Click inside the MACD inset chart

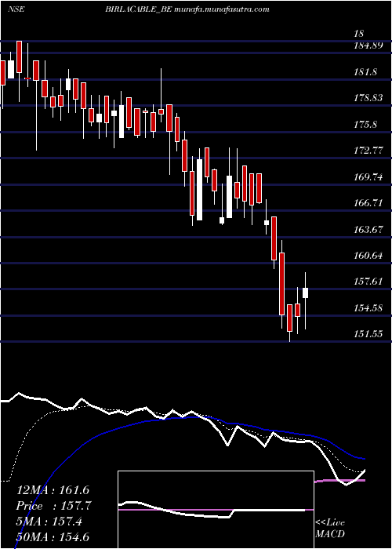tap(216, 510)
